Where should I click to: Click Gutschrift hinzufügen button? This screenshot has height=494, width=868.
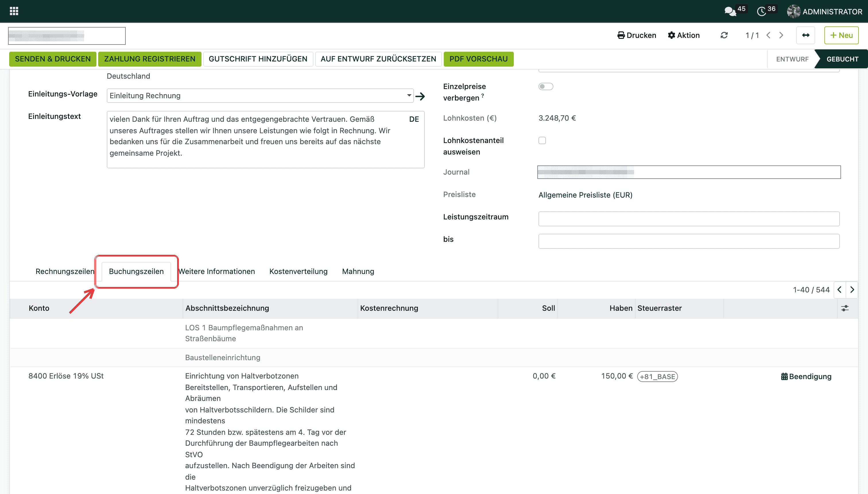258,59
